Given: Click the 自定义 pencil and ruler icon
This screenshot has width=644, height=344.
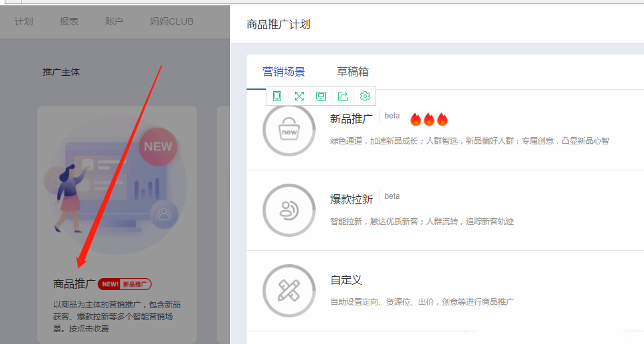Looking at the screenshot, I should point(289,291).
